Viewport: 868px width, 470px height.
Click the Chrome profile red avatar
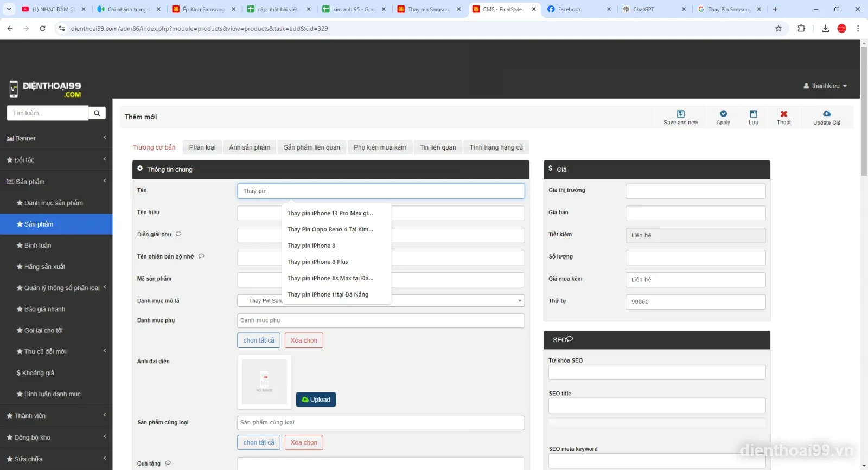[842, 29]
